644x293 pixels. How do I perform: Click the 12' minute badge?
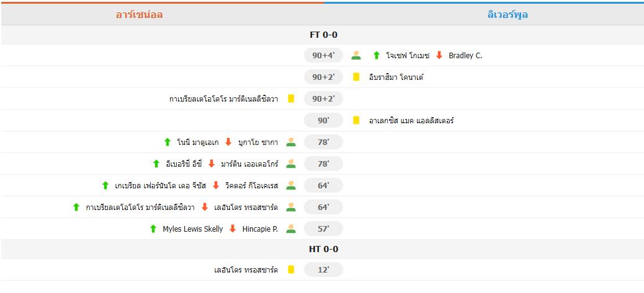click(323, 269)
